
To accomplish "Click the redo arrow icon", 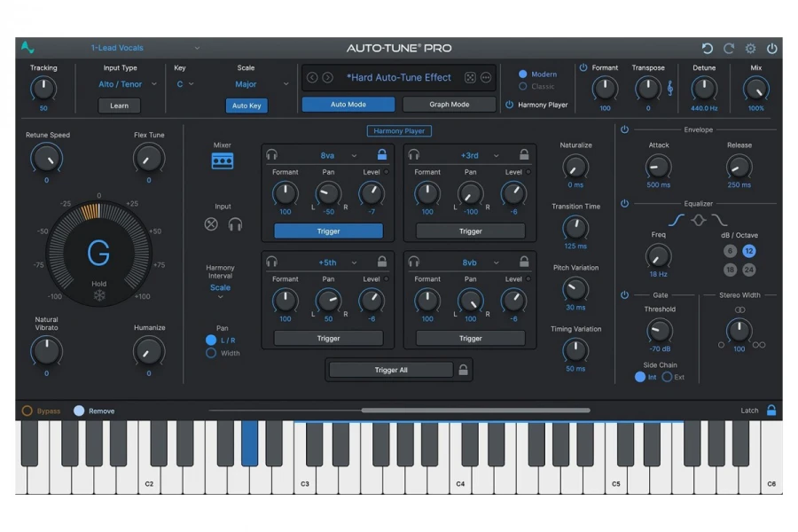I will 729,49.
